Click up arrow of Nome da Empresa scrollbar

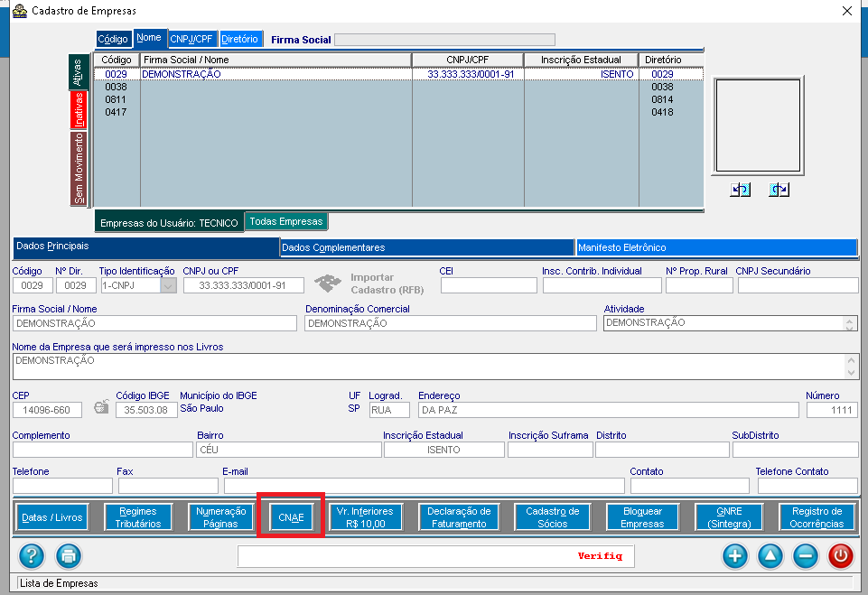[852, 360]
